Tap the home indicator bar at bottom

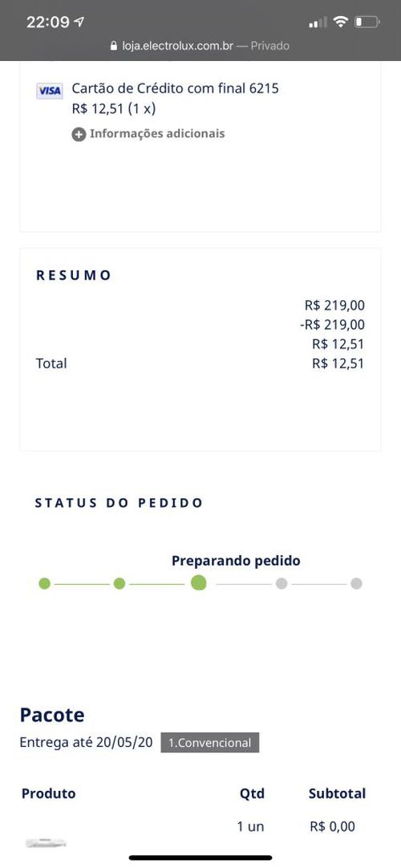(200, 858)
